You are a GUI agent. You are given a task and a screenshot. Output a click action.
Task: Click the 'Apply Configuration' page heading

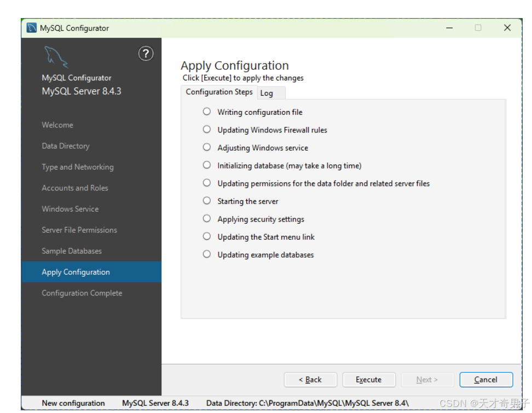point(234,66)
